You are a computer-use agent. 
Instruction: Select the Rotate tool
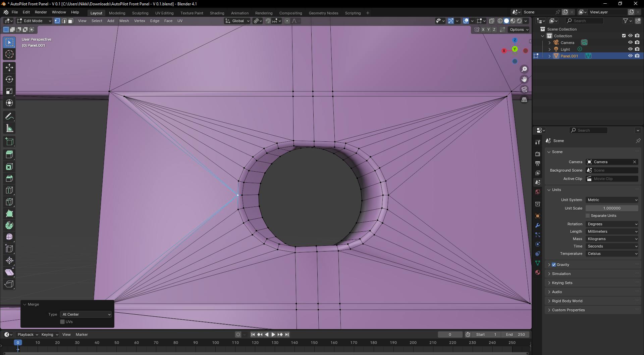[9, 79]
